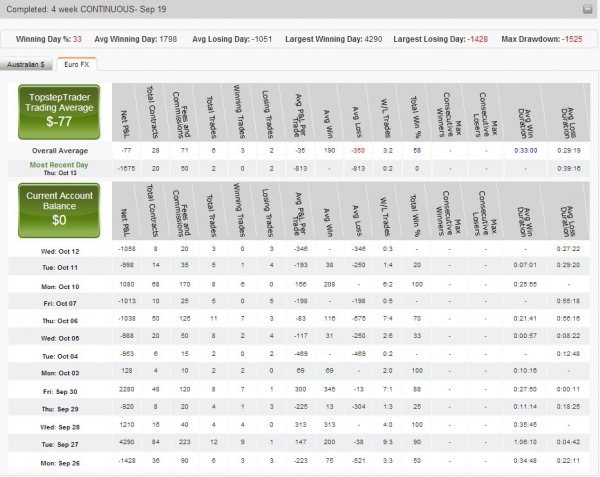Click the Mon: Oct 10 row label
Image resolution: width=600 pixels, height=477 pixels.
pyautogui.click(x=60, y=287)
